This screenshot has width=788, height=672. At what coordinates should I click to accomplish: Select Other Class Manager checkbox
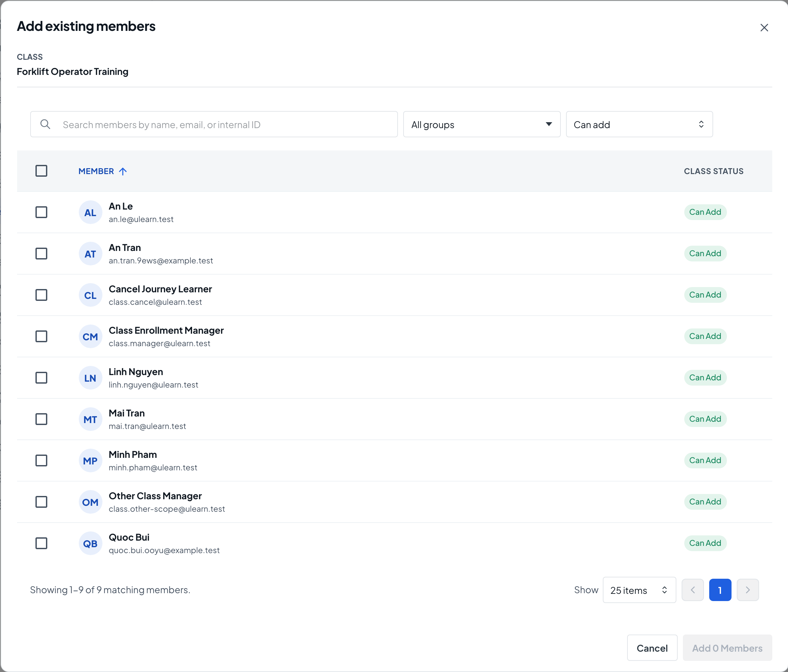pyautogui.click(x=41, y=502)
